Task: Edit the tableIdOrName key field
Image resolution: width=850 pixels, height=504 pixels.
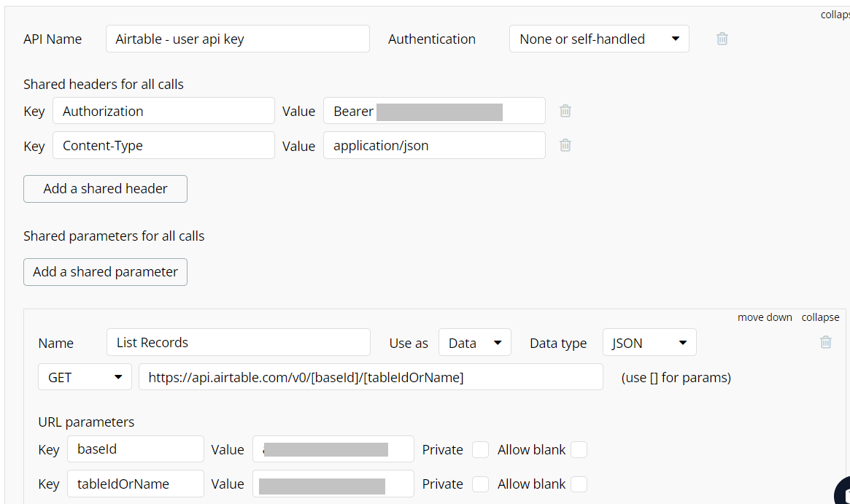Action: (136, 484)
